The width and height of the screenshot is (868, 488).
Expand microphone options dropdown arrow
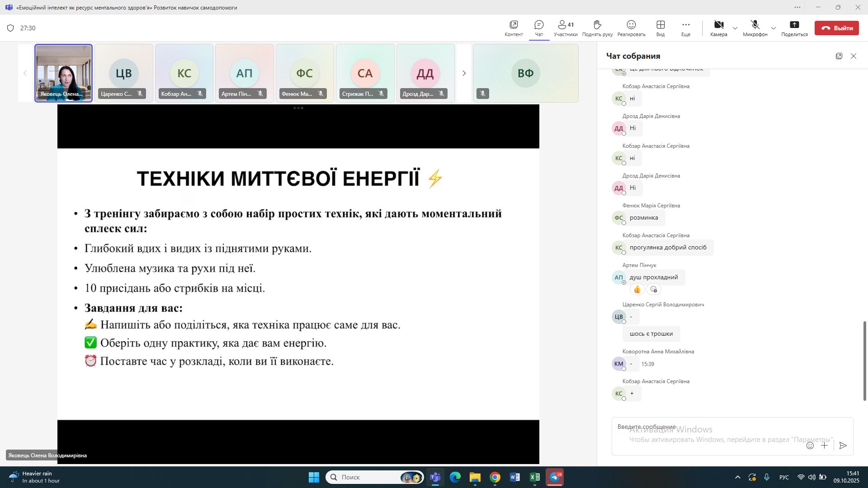pyautogui.click(x=774, y=28)
